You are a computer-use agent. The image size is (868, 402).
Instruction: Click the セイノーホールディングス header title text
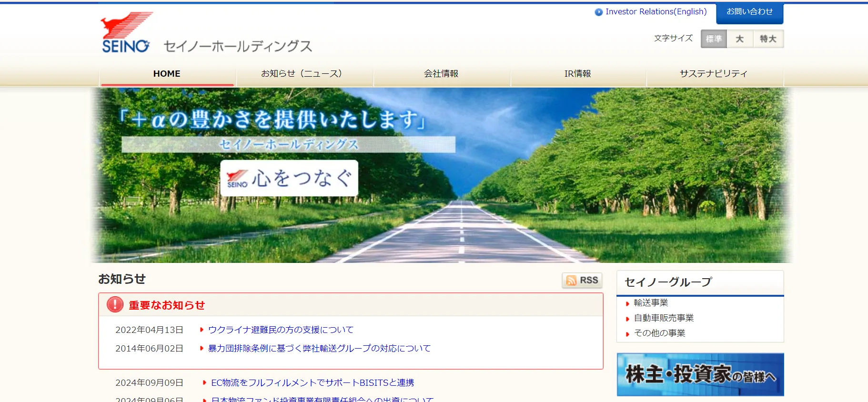click(x=238, y=46)
